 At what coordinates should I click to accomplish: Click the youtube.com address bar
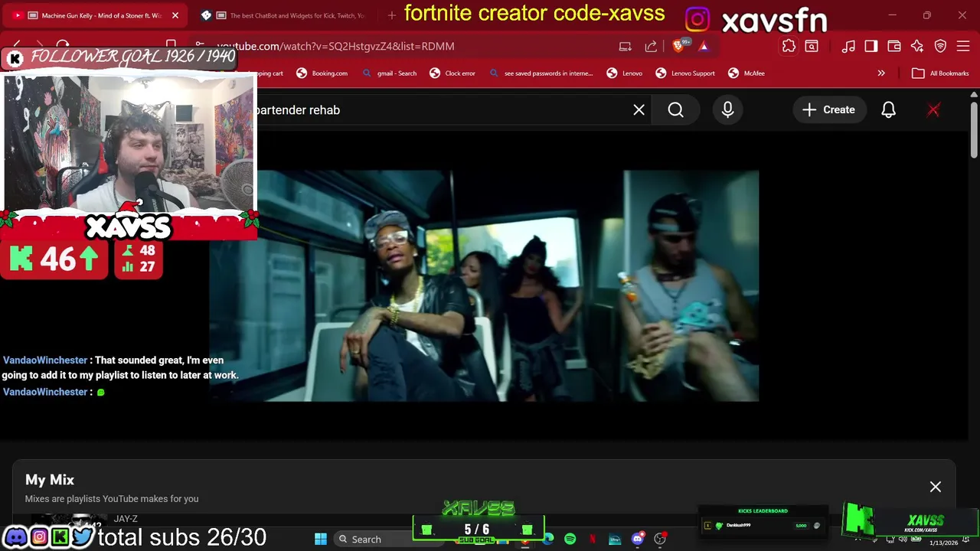click(398, 46)
